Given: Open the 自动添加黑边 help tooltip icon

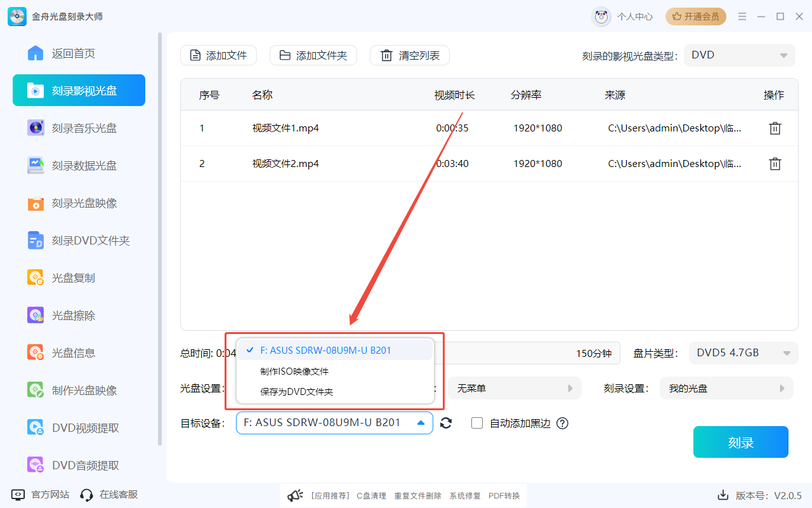Looking at the screenshot, I should (x=562, y=423).
